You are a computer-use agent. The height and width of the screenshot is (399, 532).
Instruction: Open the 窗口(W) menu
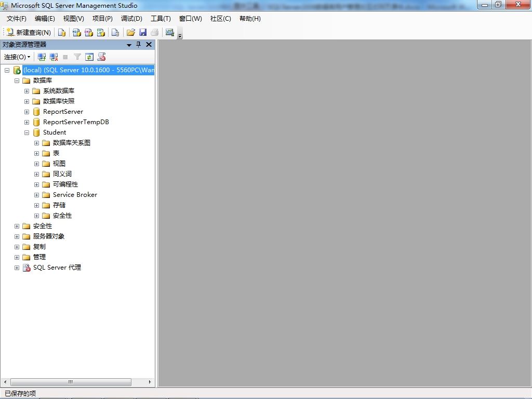(x=190, y=19)
